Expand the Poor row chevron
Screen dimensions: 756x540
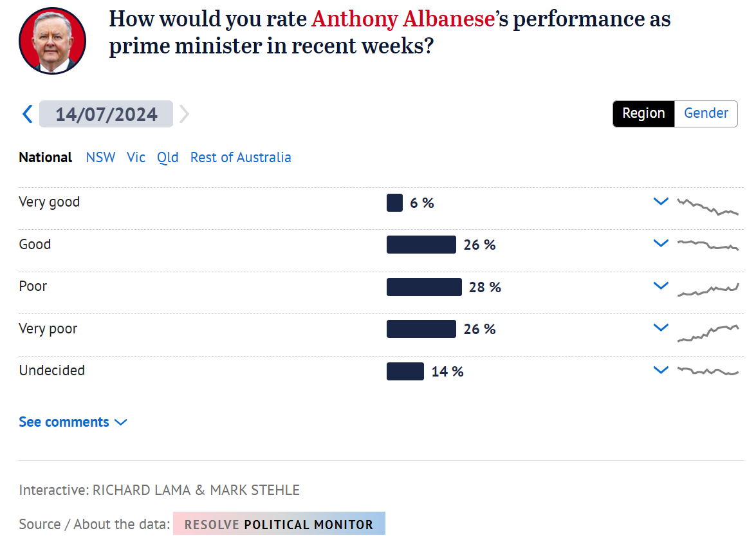point(661,286)
